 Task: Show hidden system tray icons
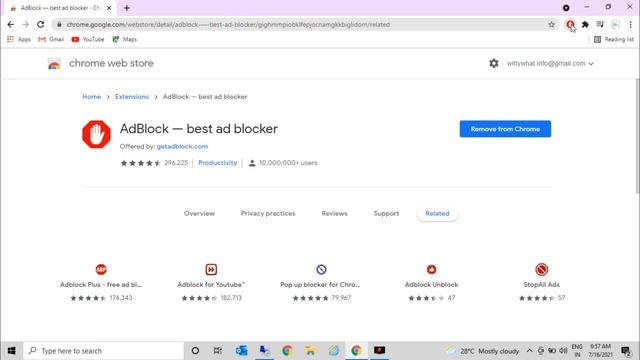pyautogui.click(x=529, y=351)
